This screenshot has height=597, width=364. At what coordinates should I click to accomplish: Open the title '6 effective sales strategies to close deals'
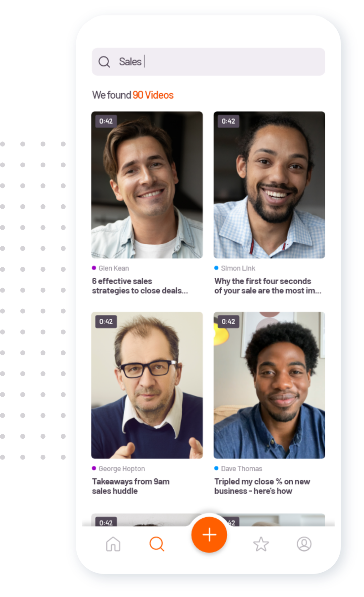(140, 286)
